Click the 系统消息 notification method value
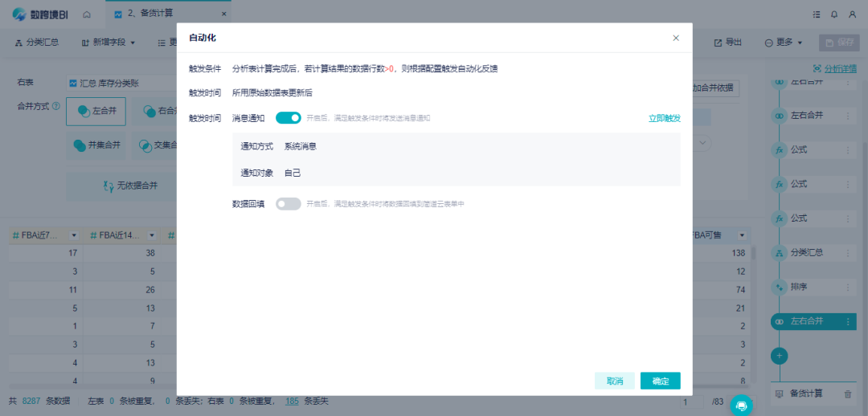The image size is (868, 416). 301,147
